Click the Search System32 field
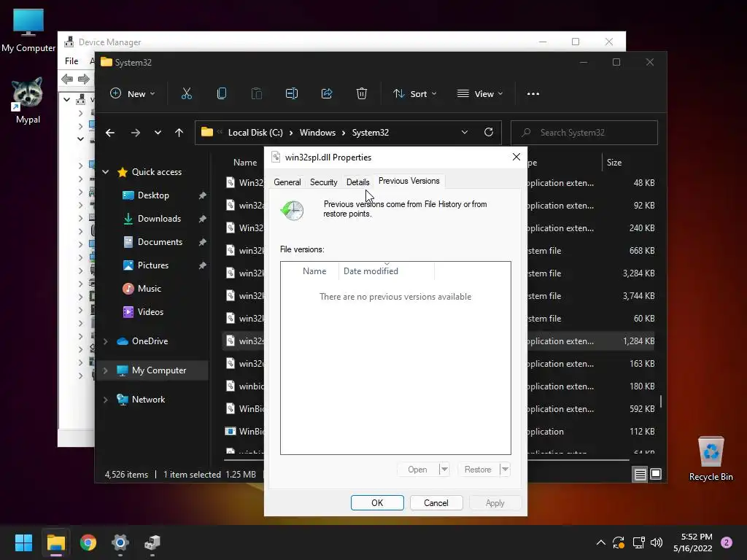 584,133
